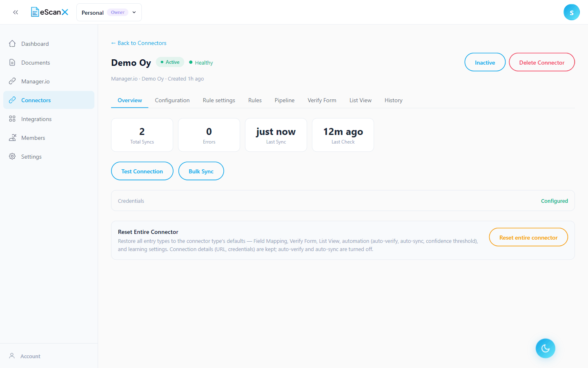Open Integrations from the sidebar
The image size is (588, 368).
pos(49,119)
